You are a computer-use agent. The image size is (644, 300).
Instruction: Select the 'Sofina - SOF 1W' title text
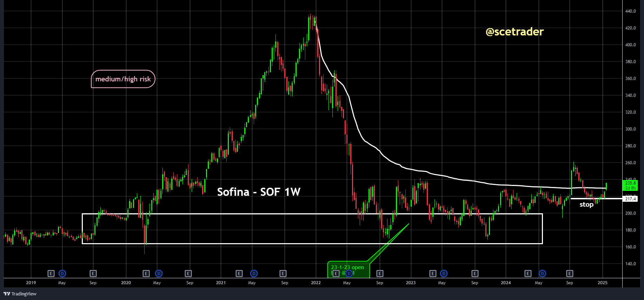(259, 192)
